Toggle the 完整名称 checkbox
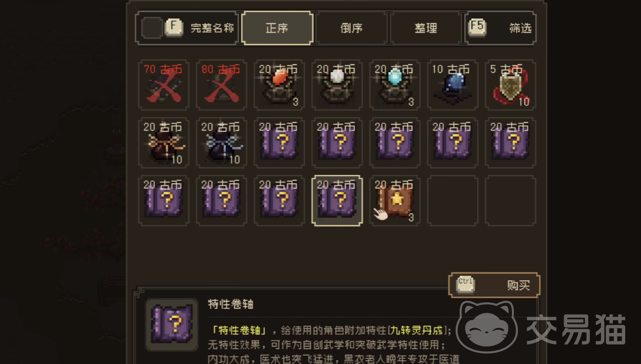This screenshot has width=641, height=364. [x=153, y=28]
